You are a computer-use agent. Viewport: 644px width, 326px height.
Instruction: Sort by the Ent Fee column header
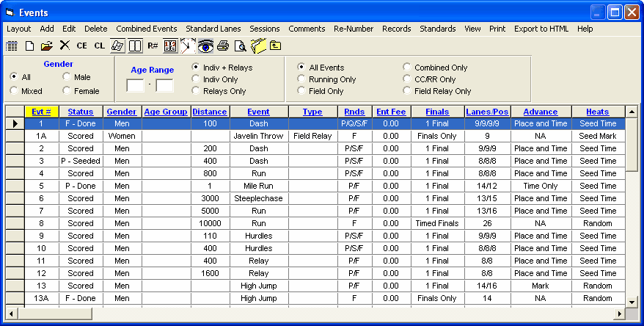[x=391, y=112]
